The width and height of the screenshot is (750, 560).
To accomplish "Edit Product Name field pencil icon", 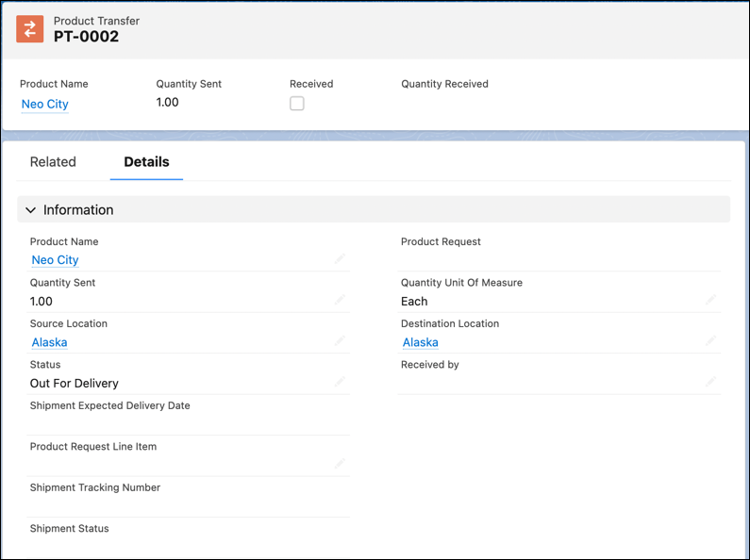I will [339, 259].
